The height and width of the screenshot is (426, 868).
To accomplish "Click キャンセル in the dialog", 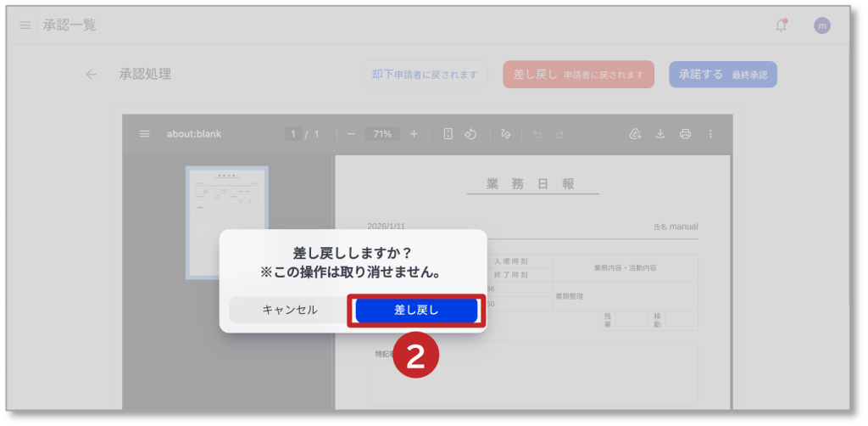I will 289,311.
